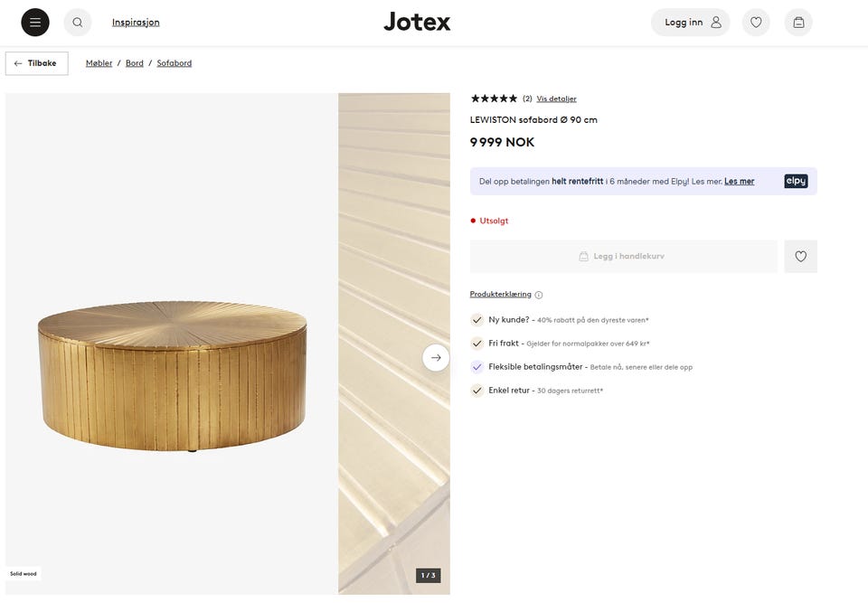Click the search magnifier icon
Image resolution: width=868 pixels, height=603 pixels.
coord(78,22)
